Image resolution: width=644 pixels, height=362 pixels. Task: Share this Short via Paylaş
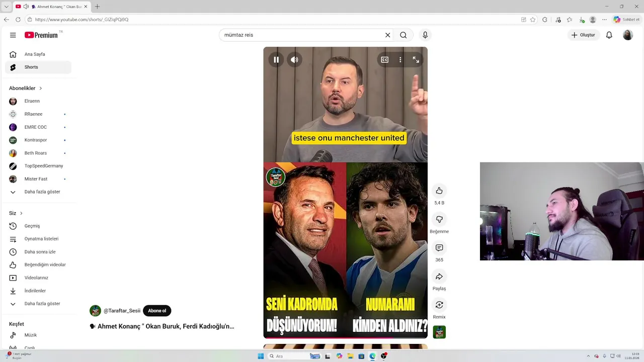(x=439, y=277)
